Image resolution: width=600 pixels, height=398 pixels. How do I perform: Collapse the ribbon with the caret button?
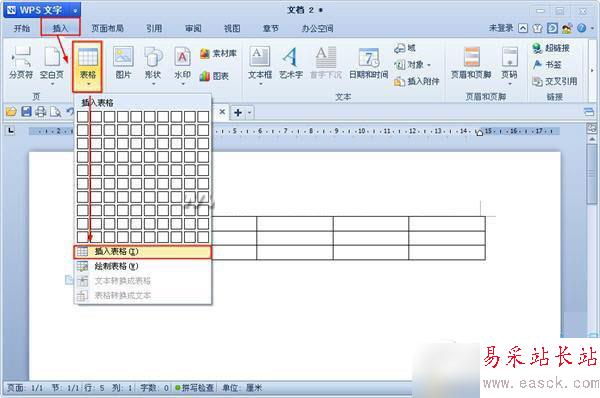[523, 28]
